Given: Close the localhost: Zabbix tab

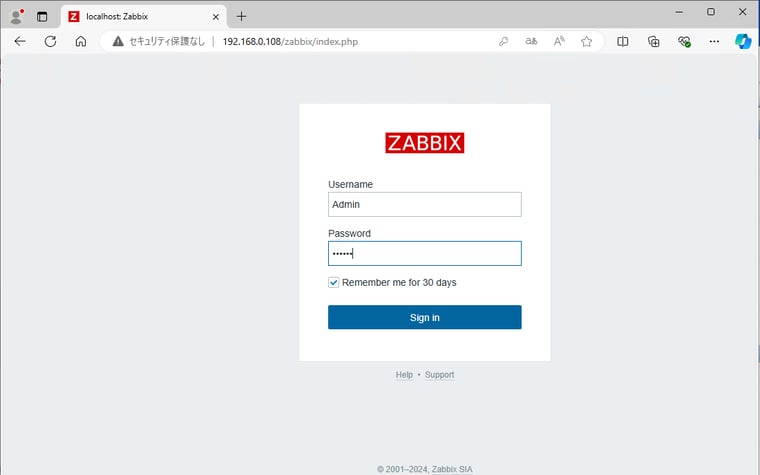Looking at the screenshot, I should click(x=216, y=16).
